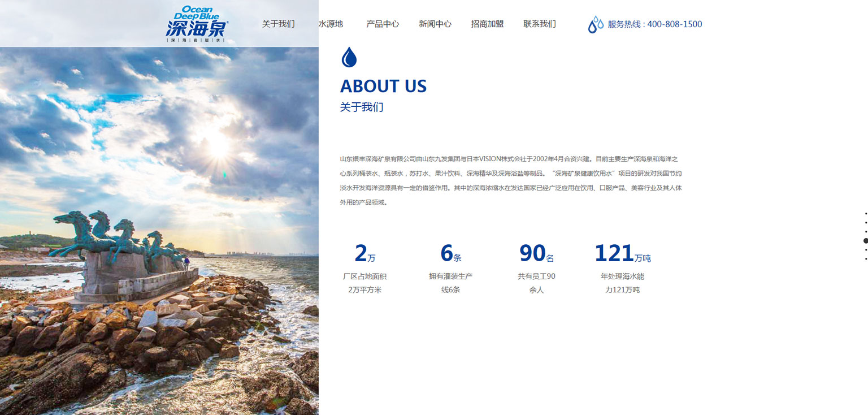Click the service hotline 400-808-1500 text

click(x=654, y=24)
